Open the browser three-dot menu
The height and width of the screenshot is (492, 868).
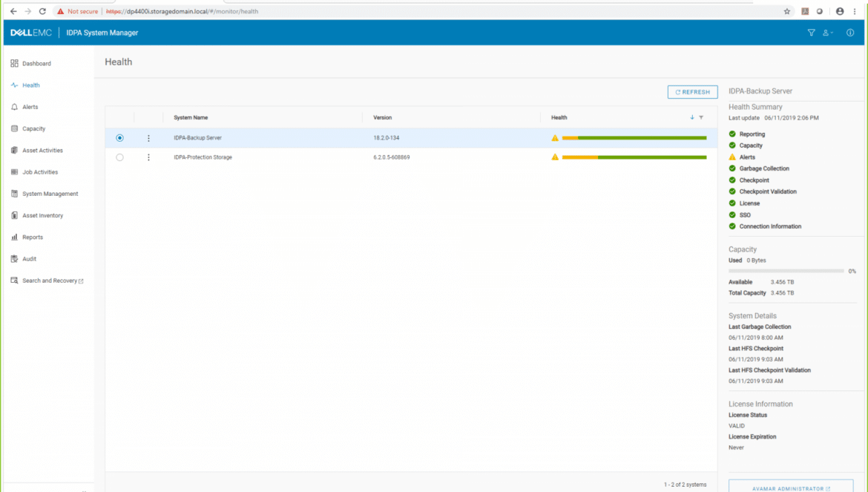[x=855, y=11]
